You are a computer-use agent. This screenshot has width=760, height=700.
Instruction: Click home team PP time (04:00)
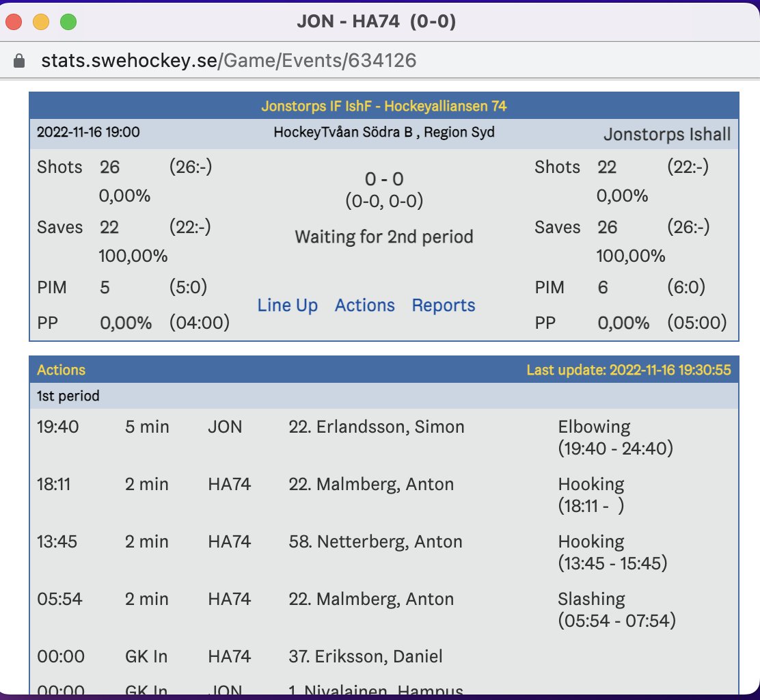pyautogui.click(x=199, y=323)
